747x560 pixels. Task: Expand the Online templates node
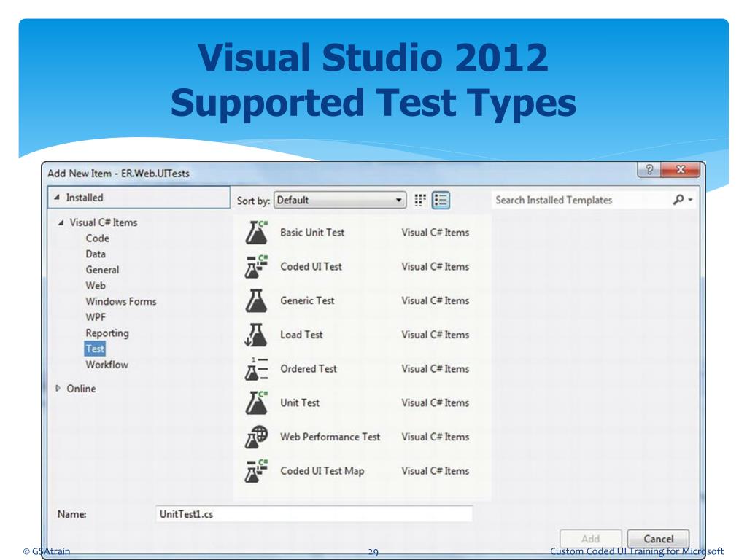tap(58, 389)
